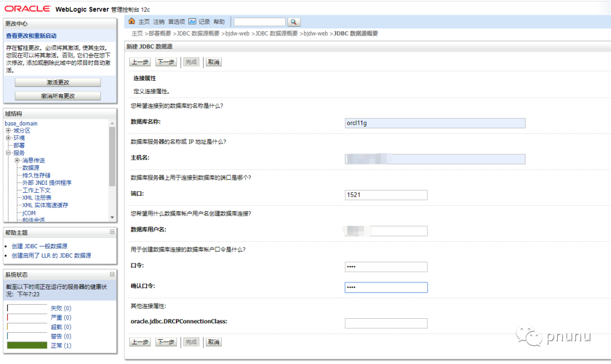This screenshot has width=611, height=364.
Task: Select base_domain in the domain tree
Action: pyautogui.click(x=21, y=123)
